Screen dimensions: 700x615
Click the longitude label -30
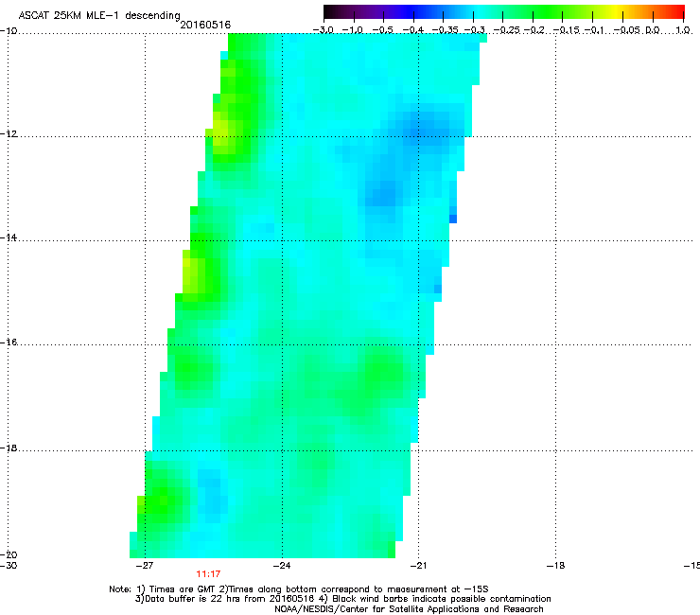(x=9, y=566)
